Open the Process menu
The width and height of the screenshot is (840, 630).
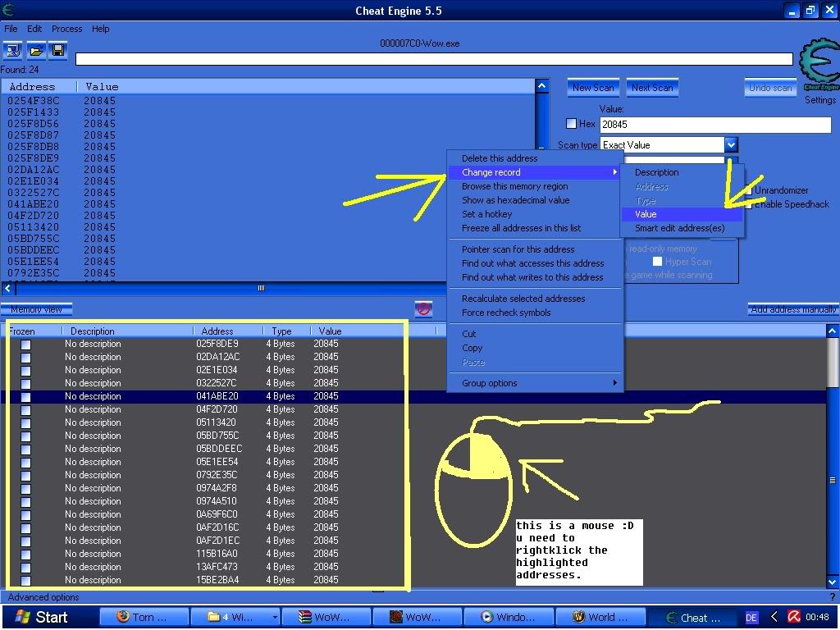pyautogui.click(x=67, y=29)
